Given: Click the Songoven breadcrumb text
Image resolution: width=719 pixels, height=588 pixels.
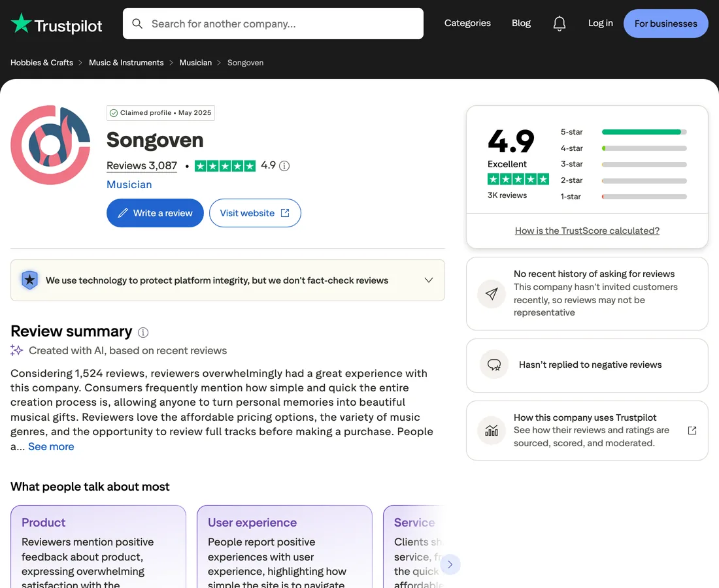Looking at the screenshot, I should (x=245, y=63).
